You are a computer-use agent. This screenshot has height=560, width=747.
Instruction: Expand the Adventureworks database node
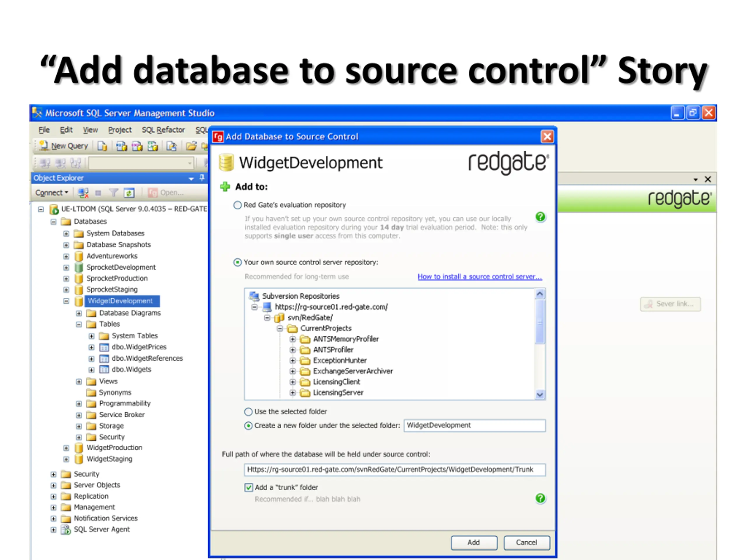[66, 257]
